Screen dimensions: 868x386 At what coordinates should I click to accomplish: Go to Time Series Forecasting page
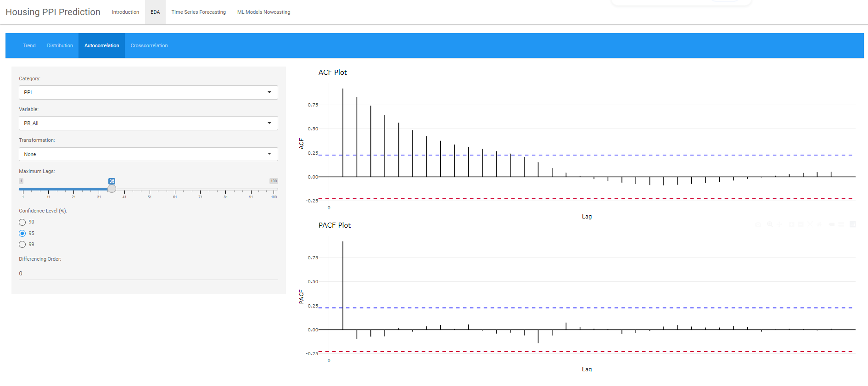coord(198,12)
